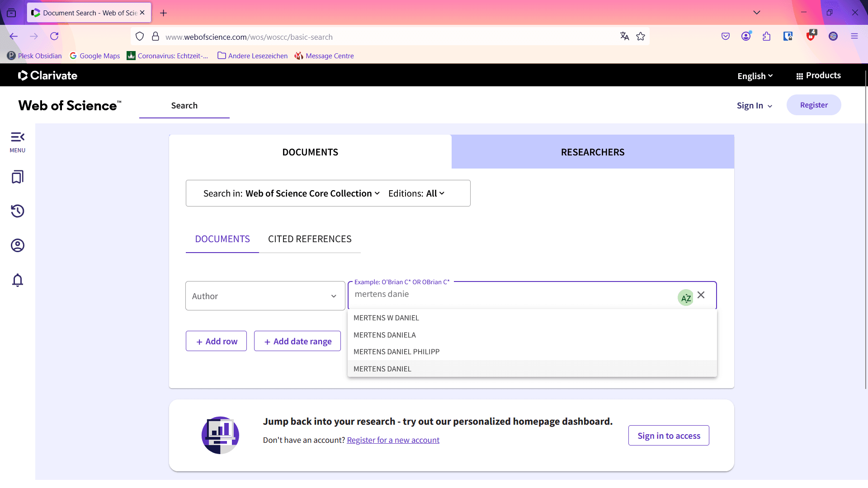868x488 pixels.
Task: Open the Marked List bookmark icon
Action: (x=18, y=177)
